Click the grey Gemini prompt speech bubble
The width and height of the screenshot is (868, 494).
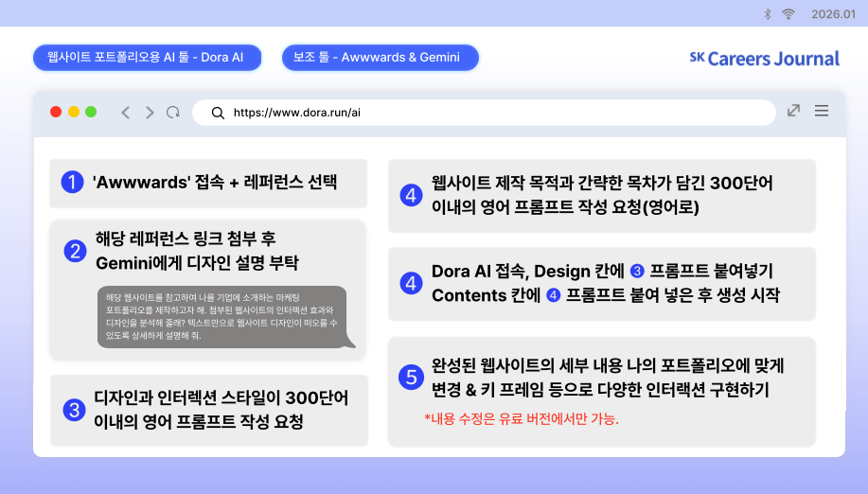[226, 317]
